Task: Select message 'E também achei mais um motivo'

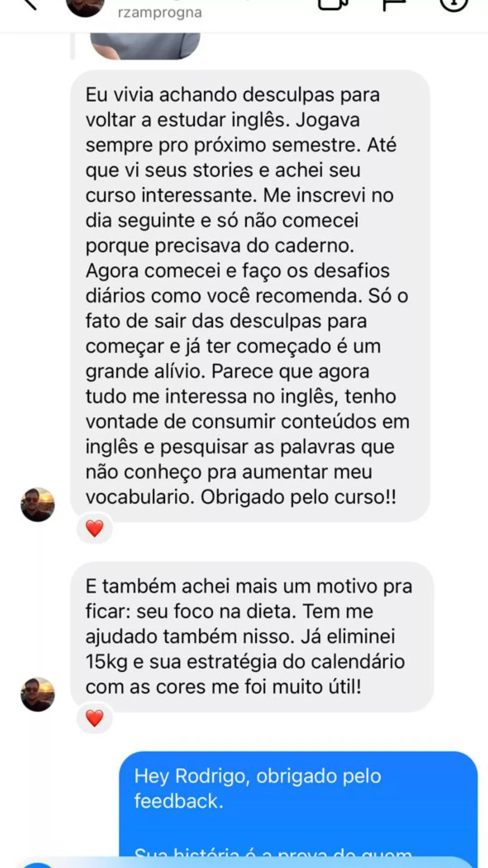Action: tap(252, 637)
